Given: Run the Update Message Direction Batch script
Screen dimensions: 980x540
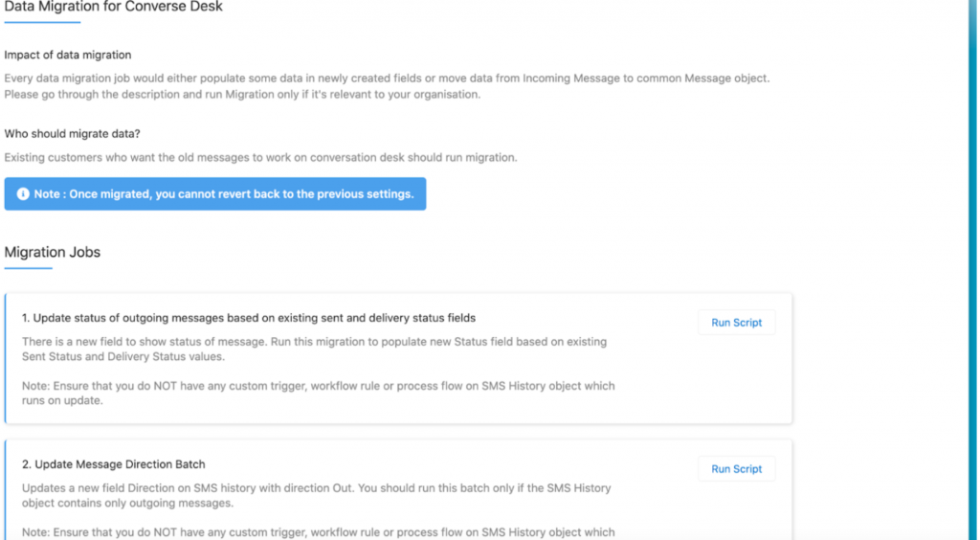Looking at the screenshot, I should click(736, 469).
